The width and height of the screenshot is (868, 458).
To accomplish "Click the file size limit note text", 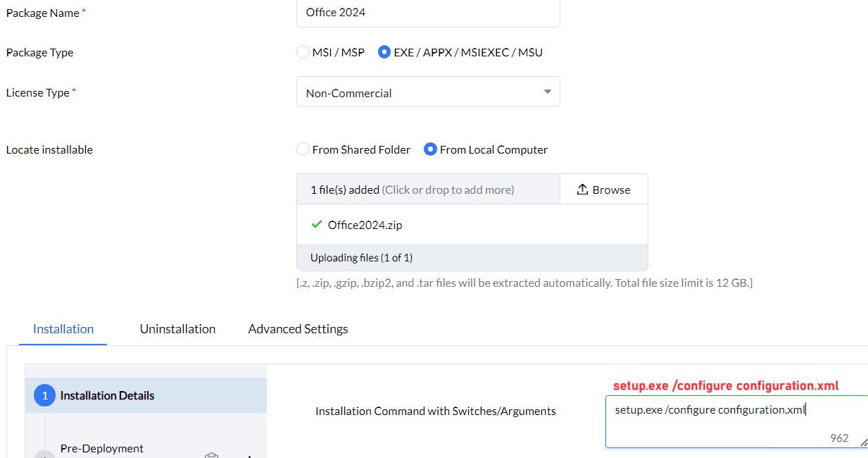I will click(524, 283).
